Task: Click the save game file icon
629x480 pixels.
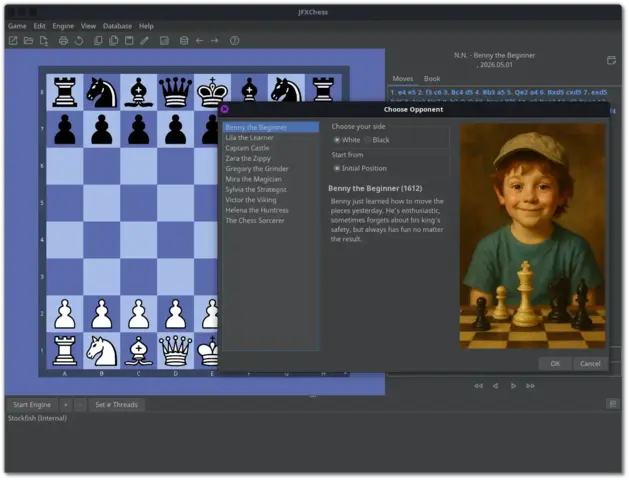Action: [44, 41]
